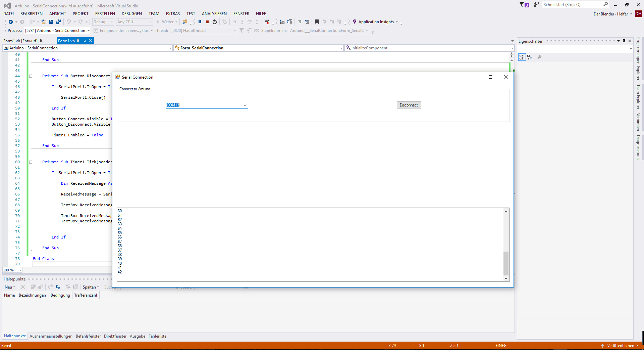The height and width of the screenshot is (350, 644).
Task: Save the current file with the Save icon
Action: 51,22
